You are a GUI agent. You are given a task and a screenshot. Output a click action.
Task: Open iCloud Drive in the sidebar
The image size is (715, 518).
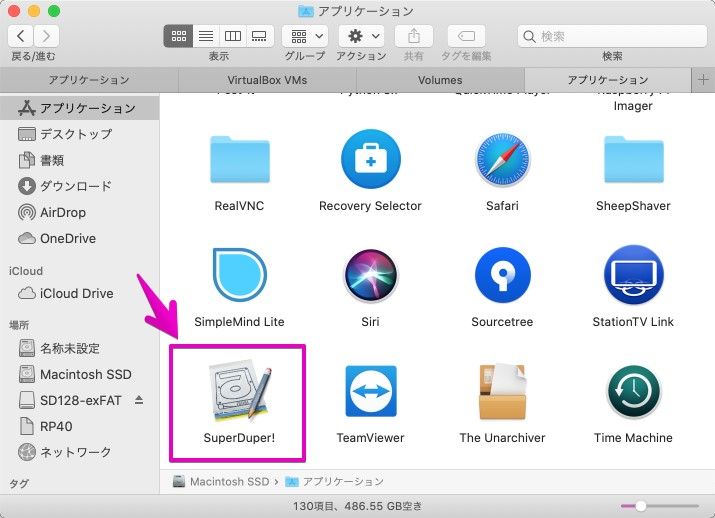[79, 293]
